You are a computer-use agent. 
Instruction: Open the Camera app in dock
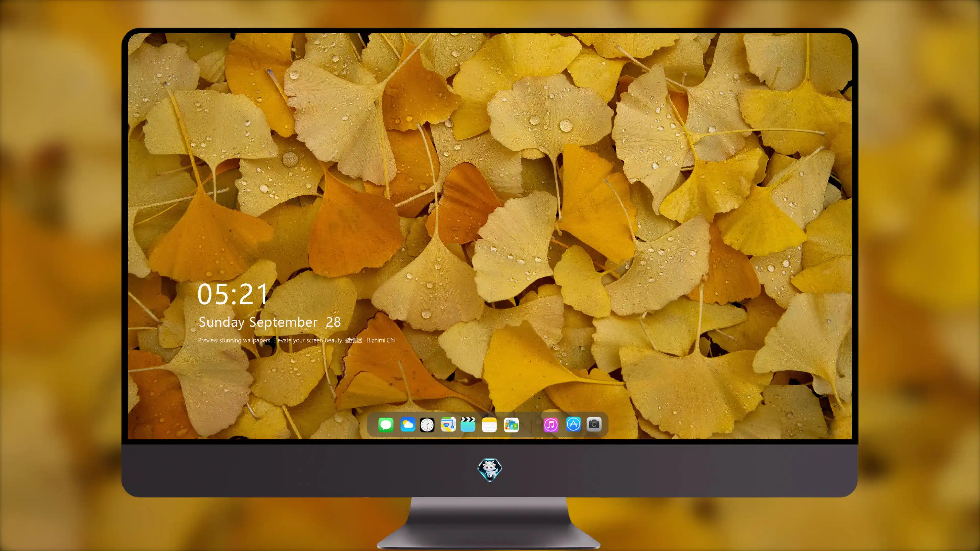[594, 424]
